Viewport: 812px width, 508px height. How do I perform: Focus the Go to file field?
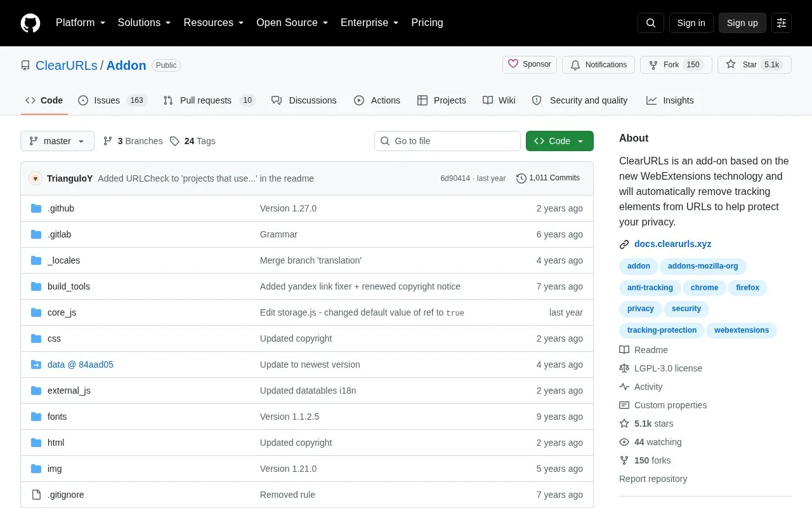coord(447,141)
